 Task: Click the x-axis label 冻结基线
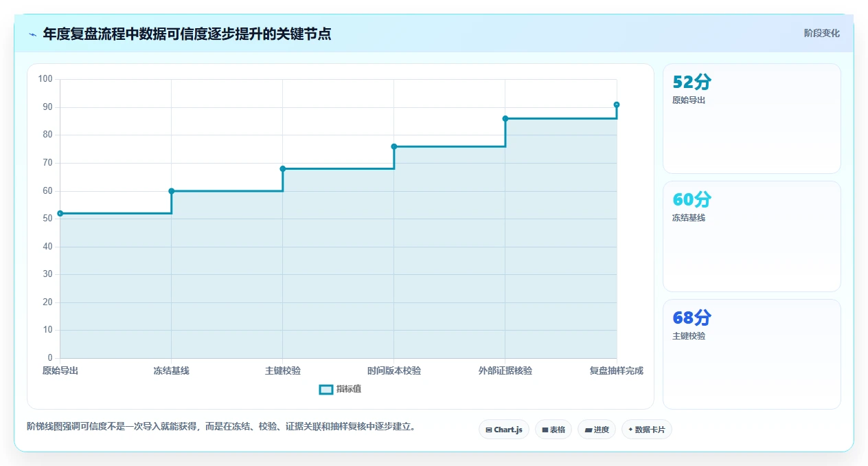click(x=172, y=370)
